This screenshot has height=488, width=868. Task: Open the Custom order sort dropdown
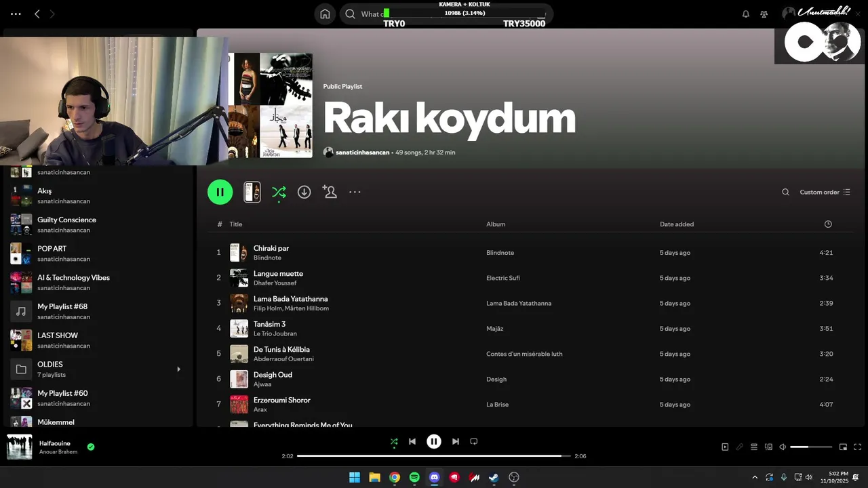(x=825, y=192)
